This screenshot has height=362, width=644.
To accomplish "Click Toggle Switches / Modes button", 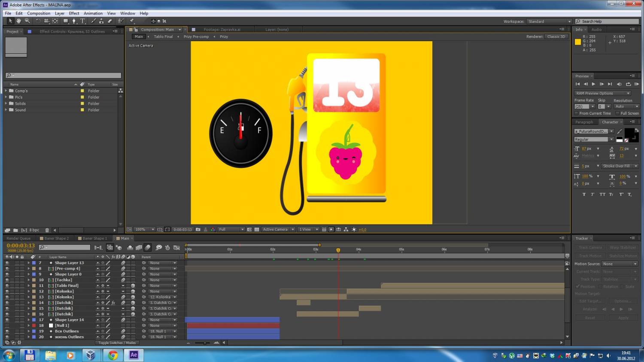I will [x=117, y=343].
